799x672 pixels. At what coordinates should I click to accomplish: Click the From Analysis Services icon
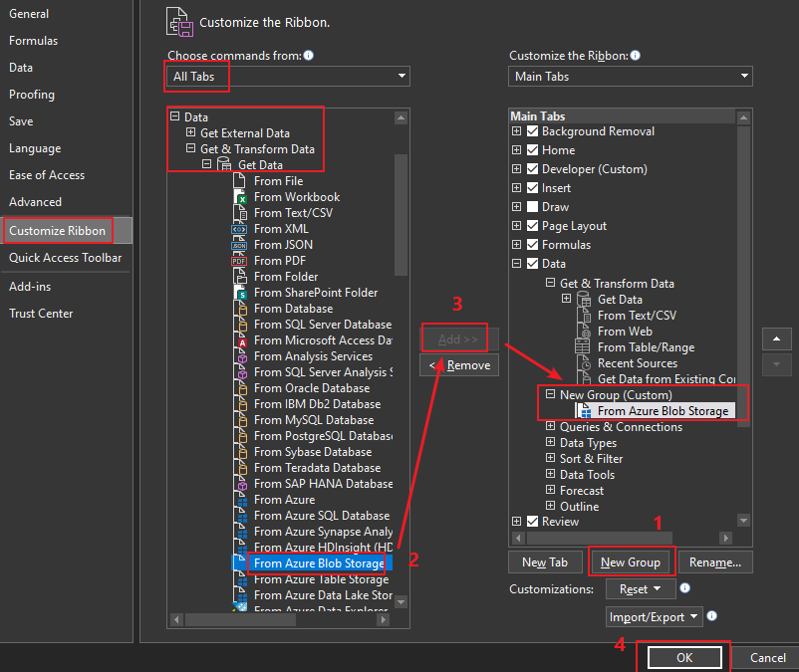239,356
